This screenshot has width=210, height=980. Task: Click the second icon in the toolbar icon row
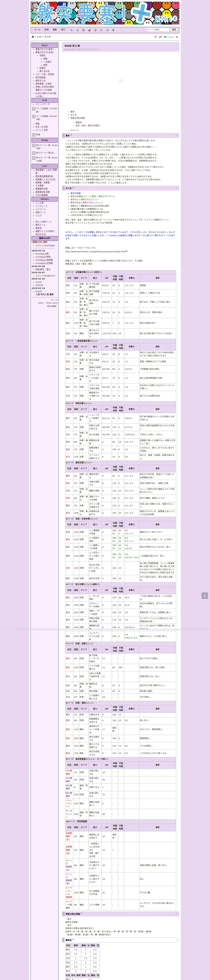77,30
